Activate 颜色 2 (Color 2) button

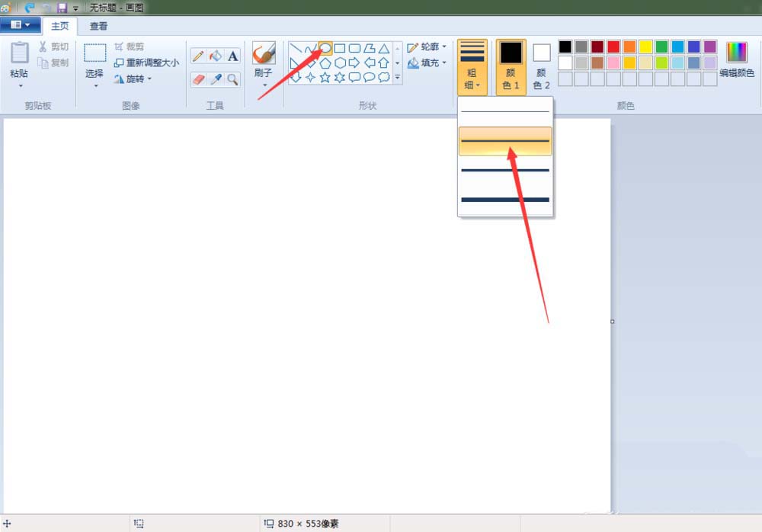point(541,66)
